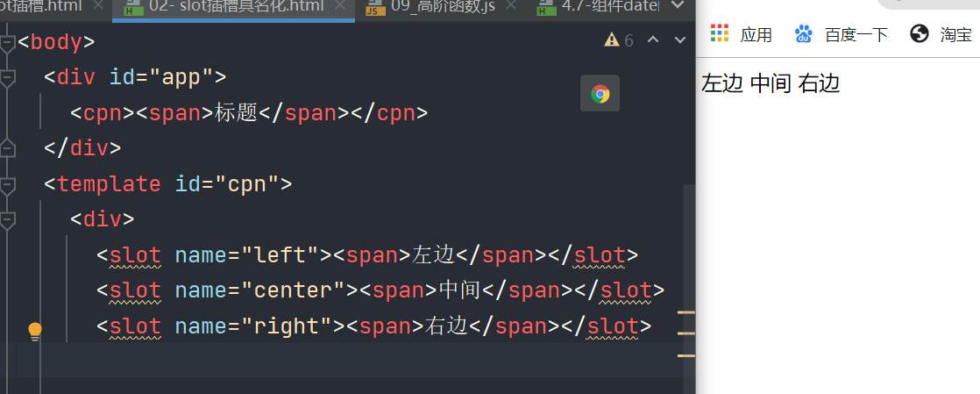Click the 标题 text inside cpn tag
This screenshot has height=394, width=980.
pyautogui.click(x=237, y=113)
